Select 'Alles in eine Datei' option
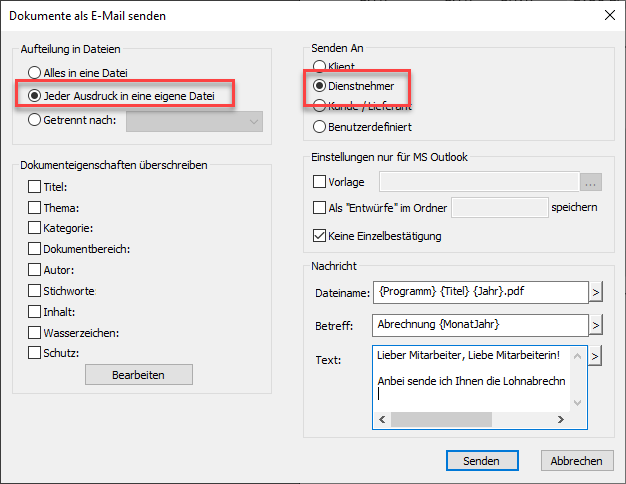Screen dimensions: 626x484 (36, 72)
